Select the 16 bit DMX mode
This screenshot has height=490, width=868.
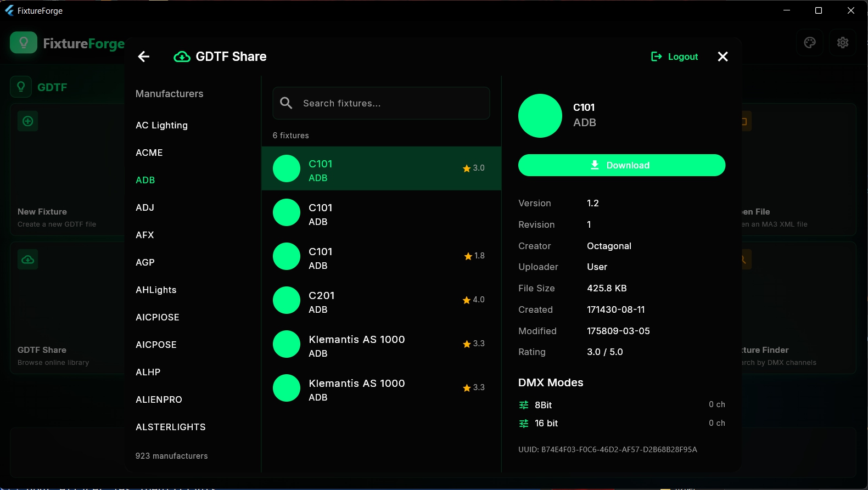pos(621,424)
